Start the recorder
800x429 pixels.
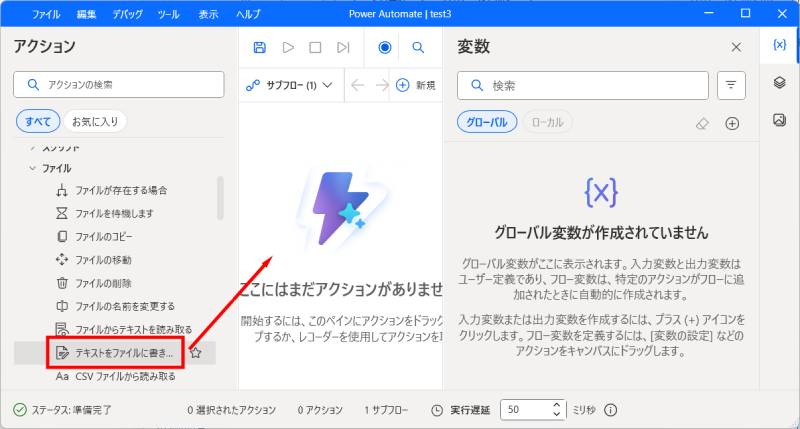(x=385, y=47)
